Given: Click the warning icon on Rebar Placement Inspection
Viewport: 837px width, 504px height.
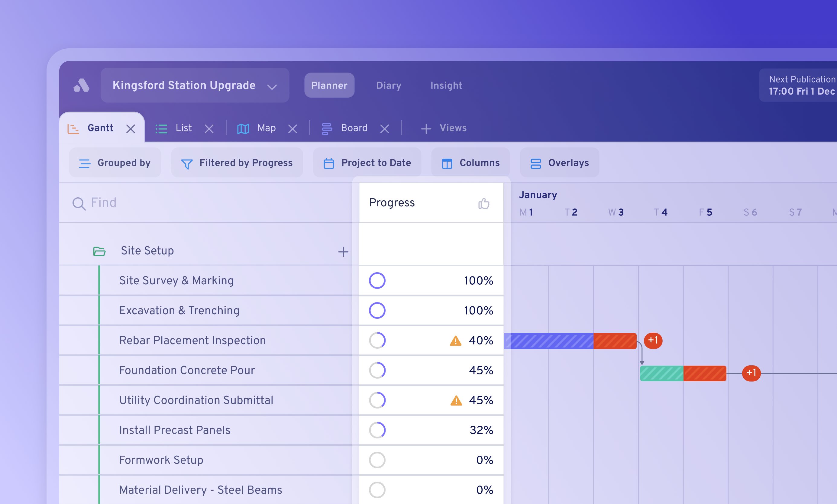Looking at the screenshot, I should click(456, 341).
